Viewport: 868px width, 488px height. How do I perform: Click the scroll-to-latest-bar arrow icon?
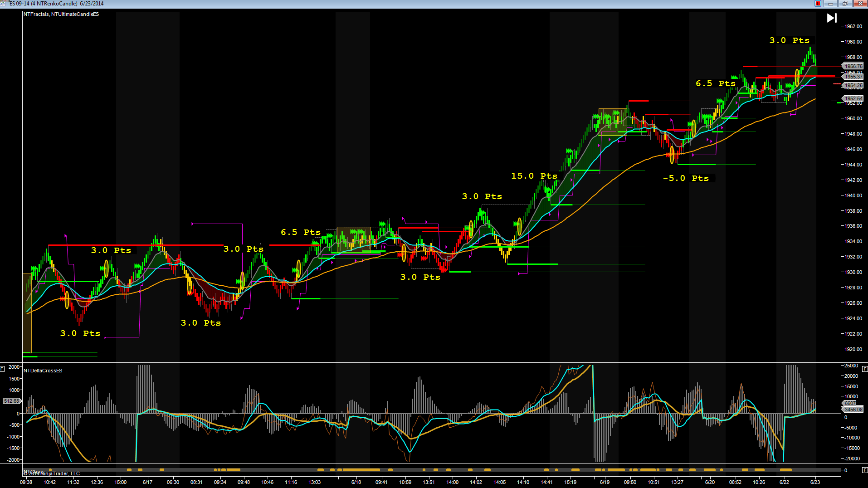(831, 18)
